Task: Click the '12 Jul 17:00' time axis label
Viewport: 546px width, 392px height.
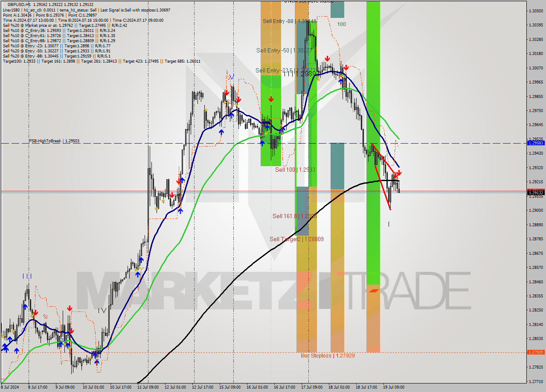Action: point(203,387)
